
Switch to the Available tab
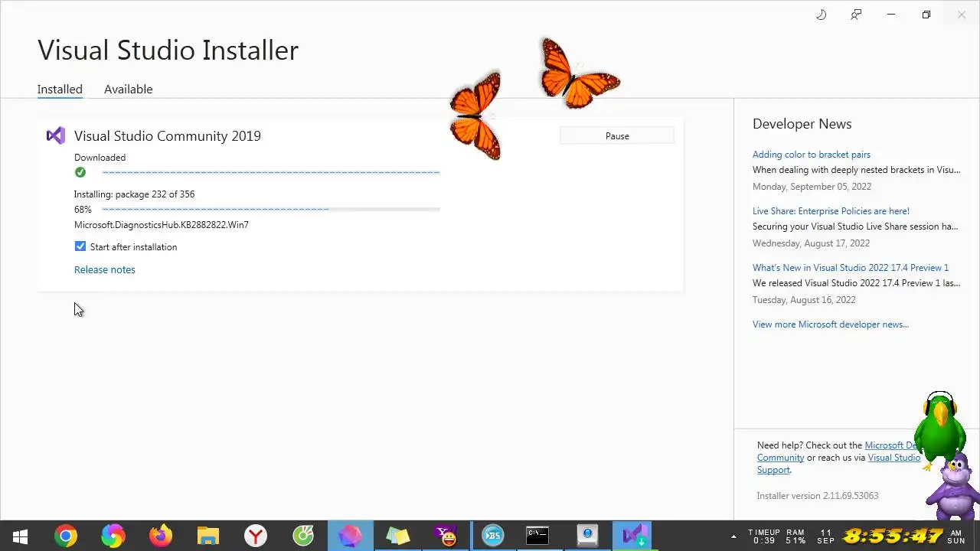(x=129, y=89)
